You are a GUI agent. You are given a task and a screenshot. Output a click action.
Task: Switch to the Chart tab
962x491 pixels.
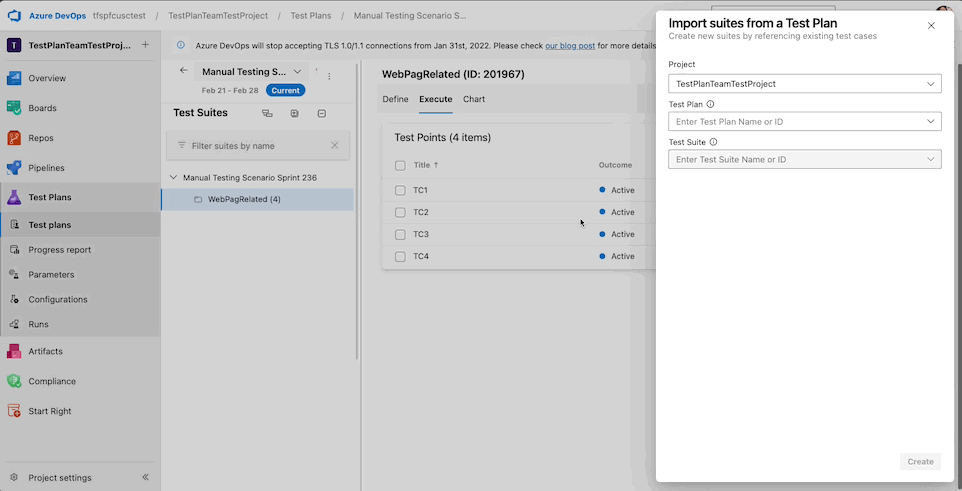click(474, 99)
